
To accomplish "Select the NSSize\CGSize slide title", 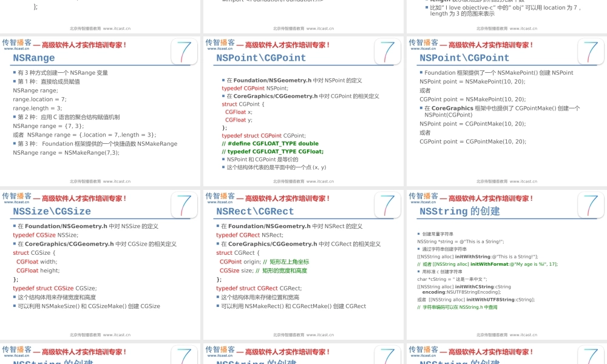I will click(x=52, y=212).
